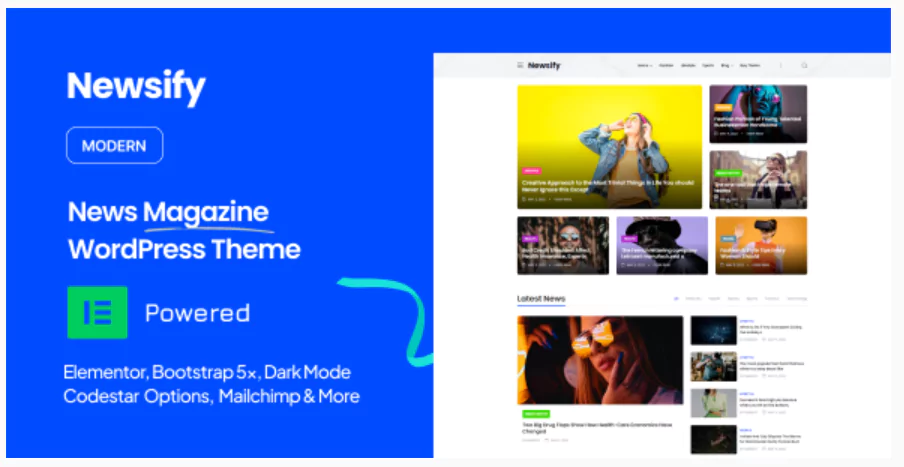Screen dimensions: 904x467
Task: Select the Technology tab in Latest News
Action: tap(797, 299)
